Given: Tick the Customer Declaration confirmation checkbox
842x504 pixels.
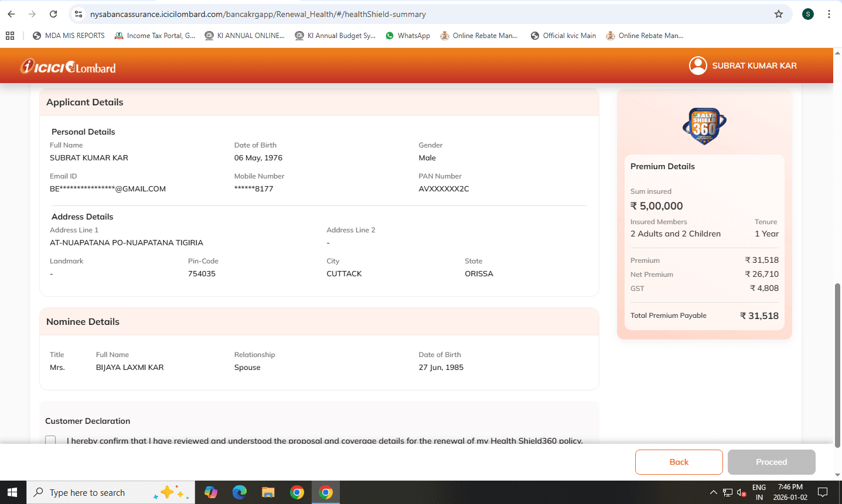Looking at the screenshot, I should pyautogui.click(x=50, y=440).
